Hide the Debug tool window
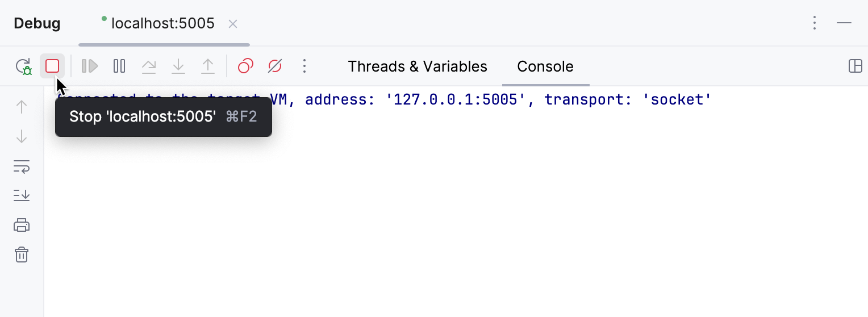This screenshot has width=868, height=317. pos(844,23)
